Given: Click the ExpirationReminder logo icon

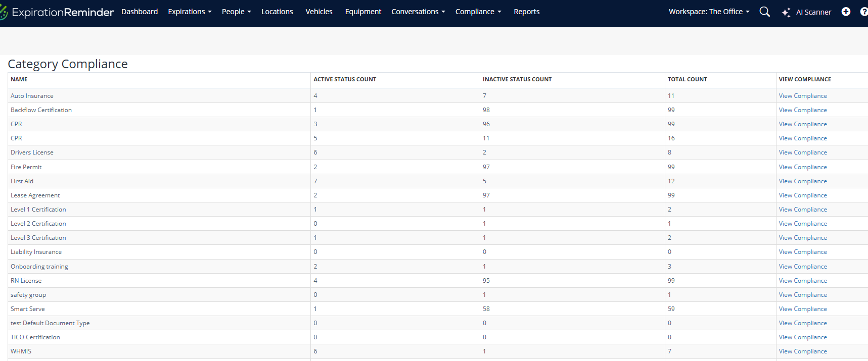Looking at the screenshot, I should pos(4,12).
